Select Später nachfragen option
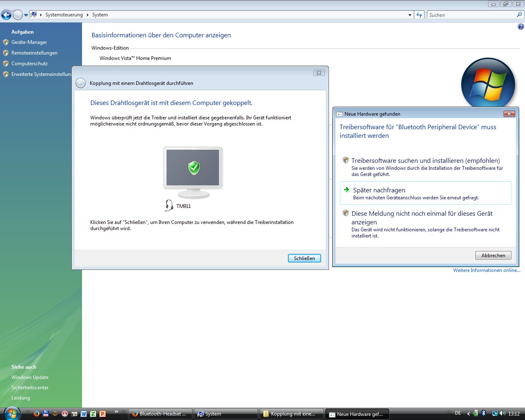This screenshot has width=525, height=420. pyautogui.click(x=426, y=193)
